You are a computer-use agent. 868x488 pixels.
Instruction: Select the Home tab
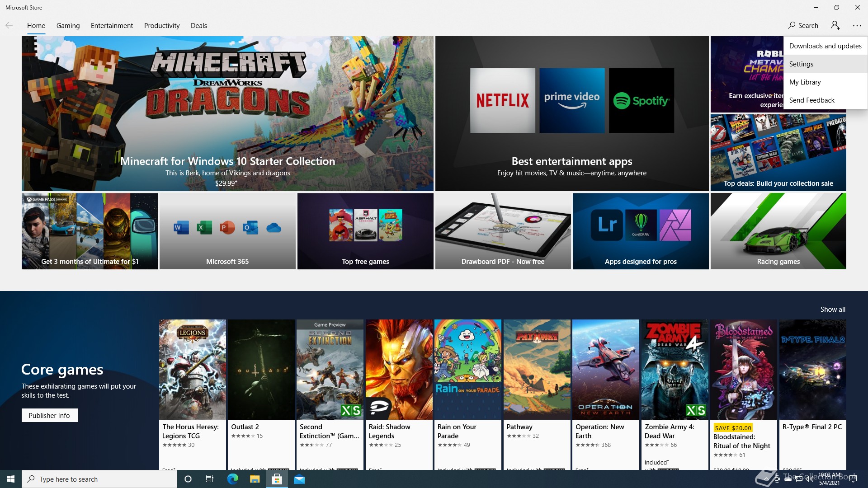point(36,26)
